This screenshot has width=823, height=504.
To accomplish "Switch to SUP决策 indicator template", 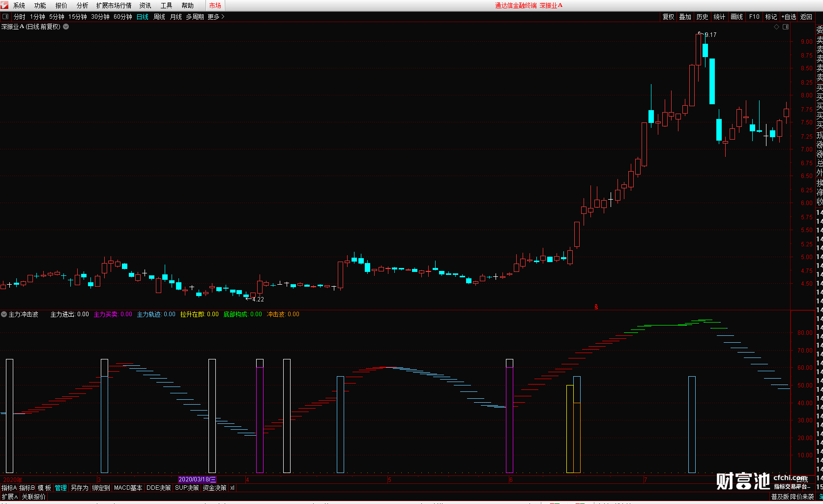I will pyautogui.click(x=187, y=488).
